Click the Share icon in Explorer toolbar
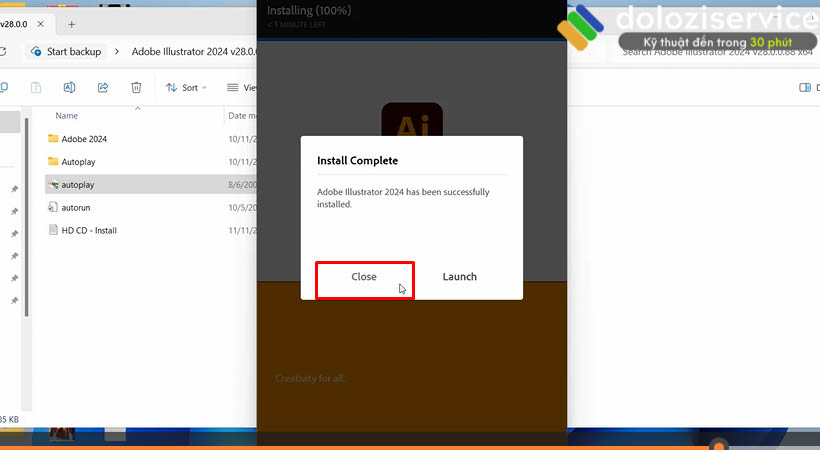 click(103, 88)
